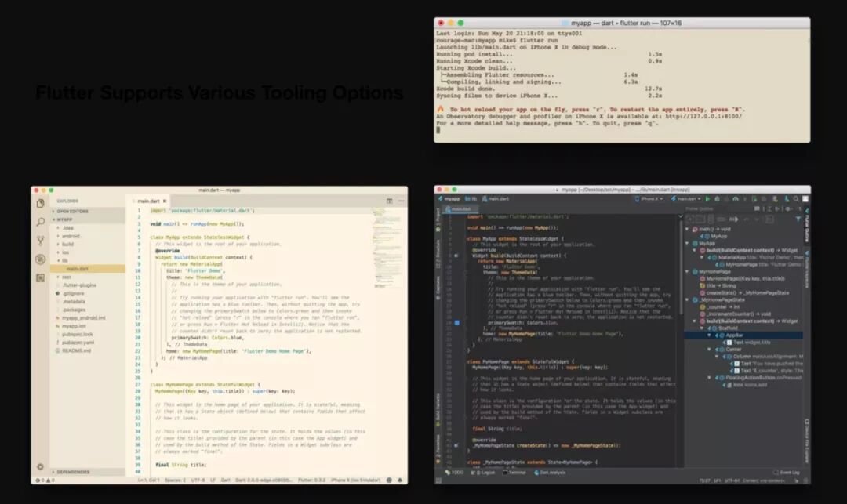847x504 pixels.
Task: Open main.dart run configuration dropdown in IntelliJ
Action: [686, 198]
